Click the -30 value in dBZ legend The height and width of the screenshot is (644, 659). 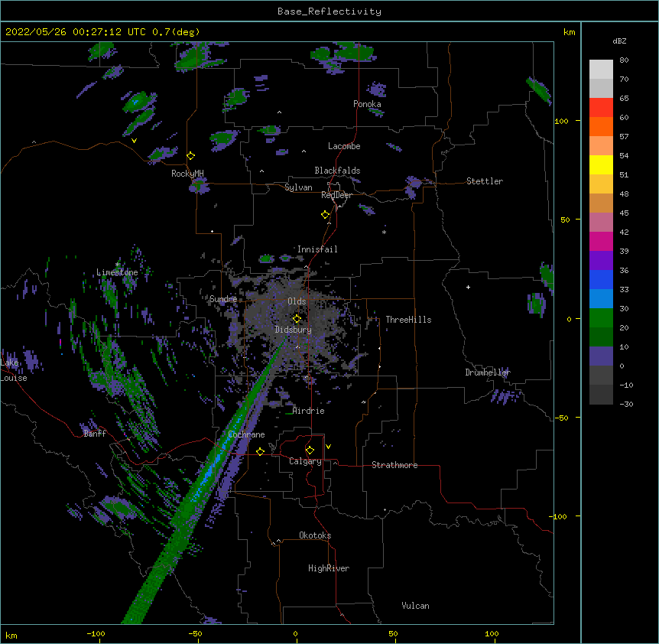click(x=626, y=404)
